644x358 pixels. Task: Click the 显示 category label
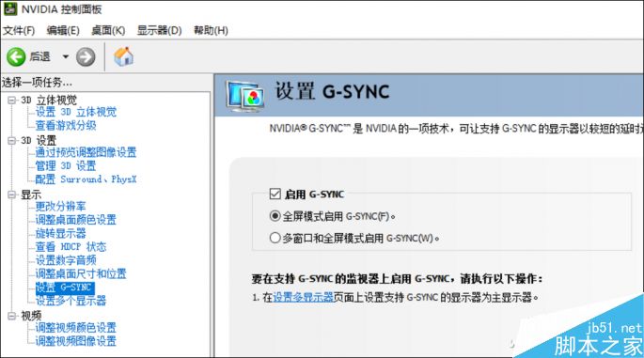(31, 195)
